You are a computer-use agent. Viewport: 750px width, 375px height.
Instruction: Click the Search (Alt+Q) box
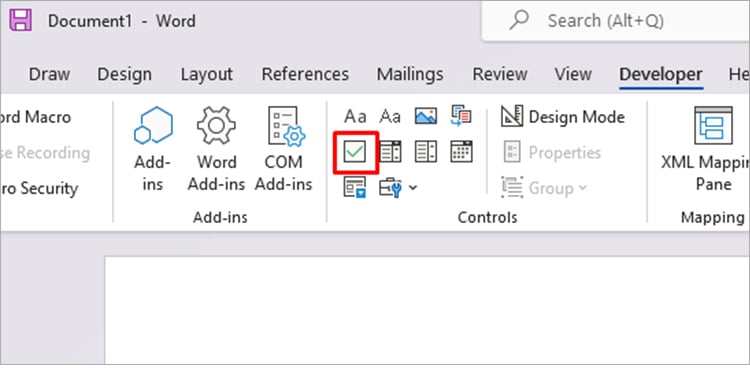616,21
